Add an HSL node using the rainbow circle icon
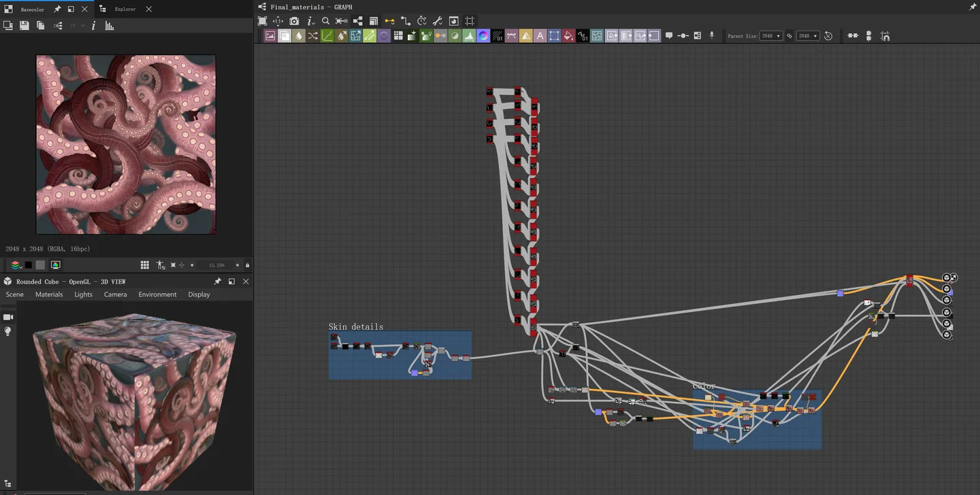This screenshot has width=980, height=495. pos(483,36)
